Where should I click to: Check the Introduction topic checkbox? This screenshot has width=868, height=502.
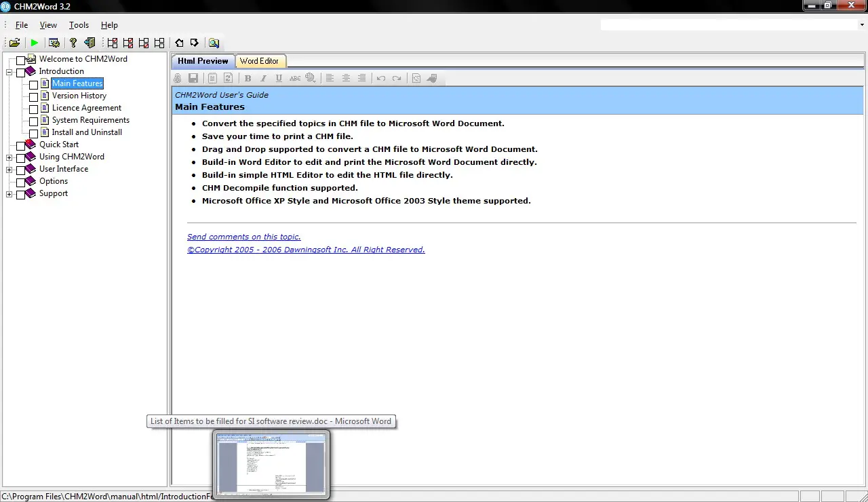point(20,73)
